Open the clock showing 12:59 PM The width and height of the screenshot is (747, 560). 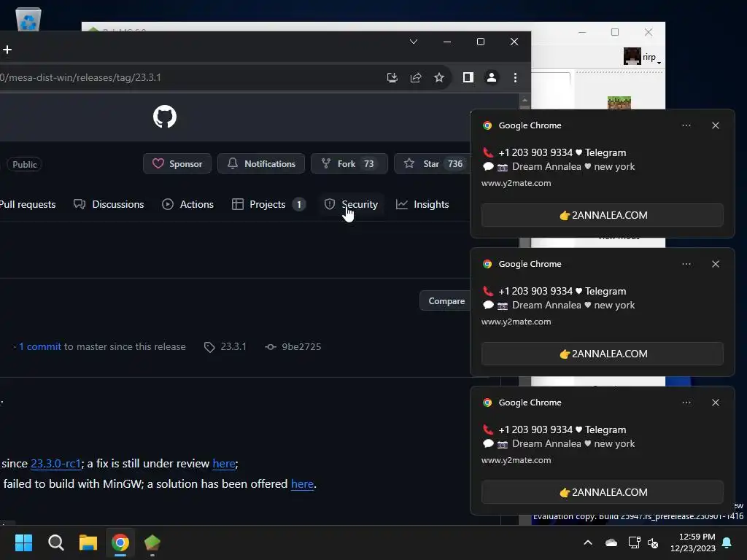693,542
